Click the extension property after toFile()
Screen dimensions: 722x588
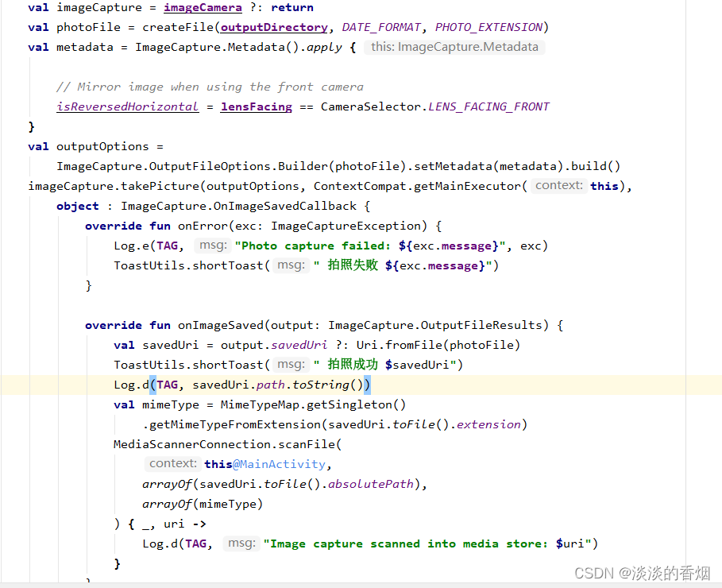click(488, 424)
